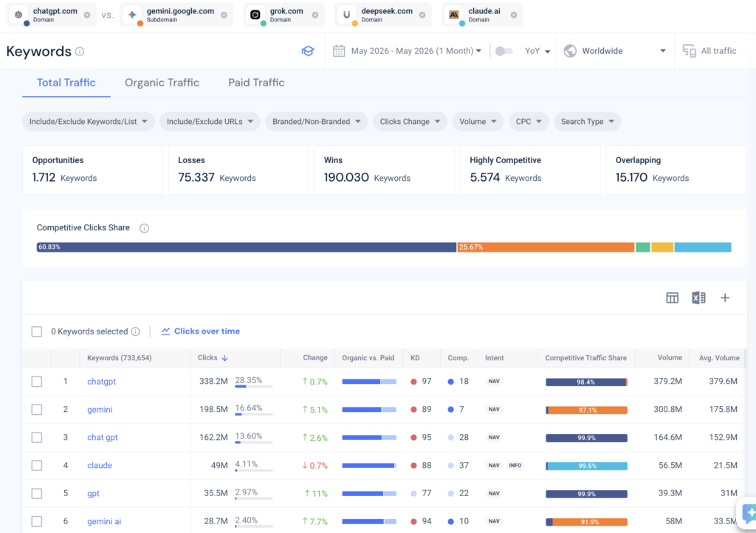Click the claude.ai favicon
756x533 pixels.
pos(454,15)
